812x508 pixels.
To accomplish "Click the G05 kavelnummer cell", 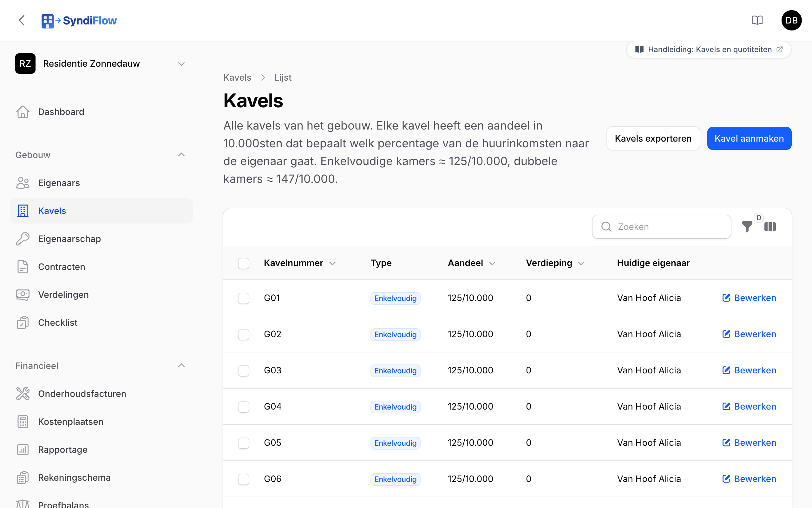I will (x=272, y=443).
